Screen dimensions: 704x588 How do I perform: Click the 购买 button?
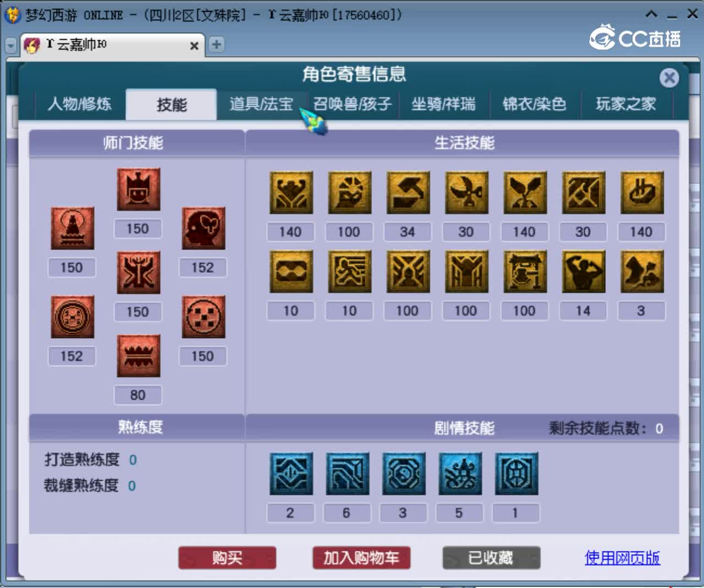tap(227, 558)
